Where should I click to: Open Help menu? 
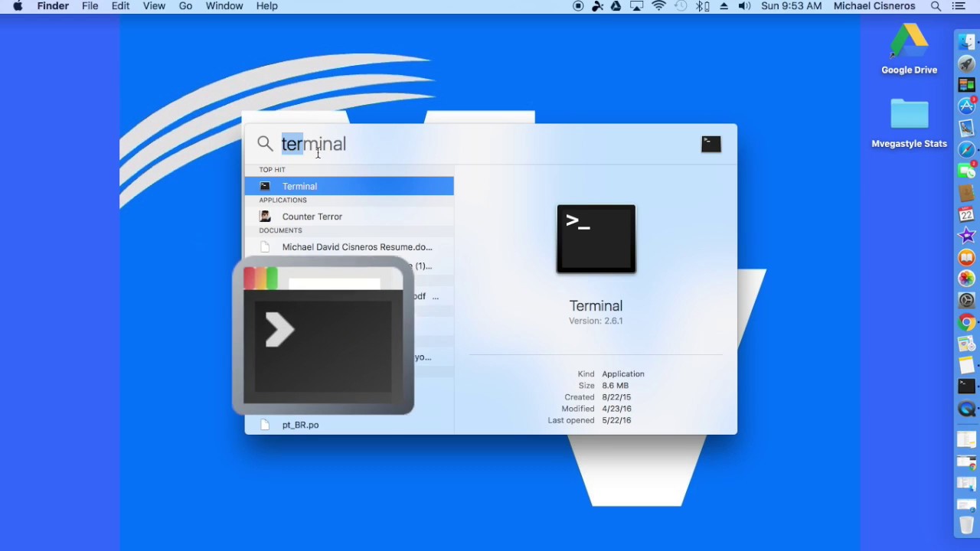coord(266,6)
